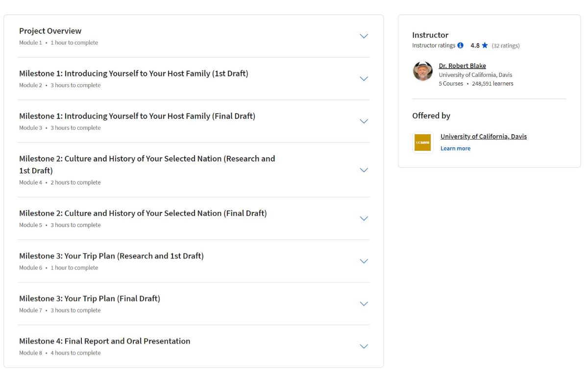Click Dr. Robert Blake's profile photo
The width and height of the screenshot is (588, 373).
(422, 71)
